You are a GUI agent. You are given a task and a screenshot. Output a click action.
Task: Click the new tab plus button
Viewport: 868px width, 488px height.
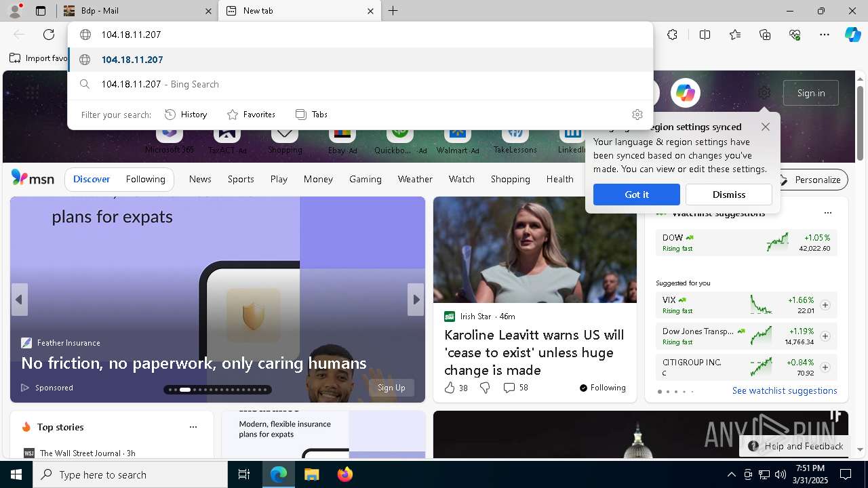click(x=393, y=11)
